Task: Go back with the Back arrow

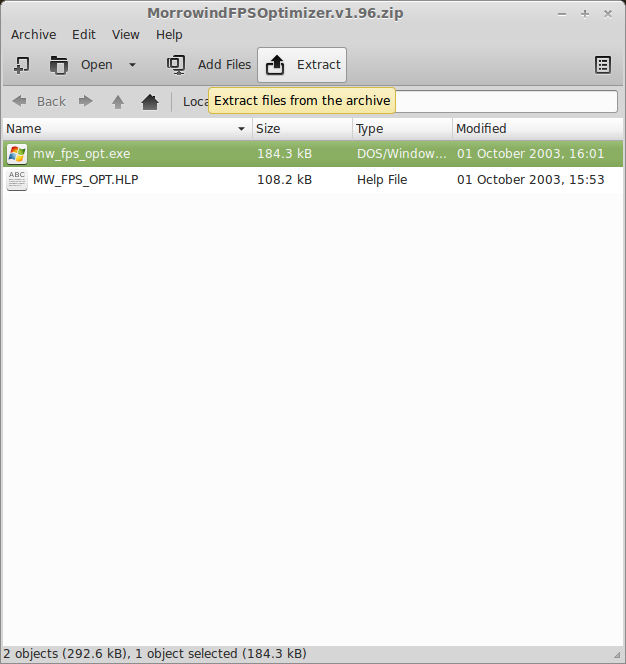Action: 19,101
